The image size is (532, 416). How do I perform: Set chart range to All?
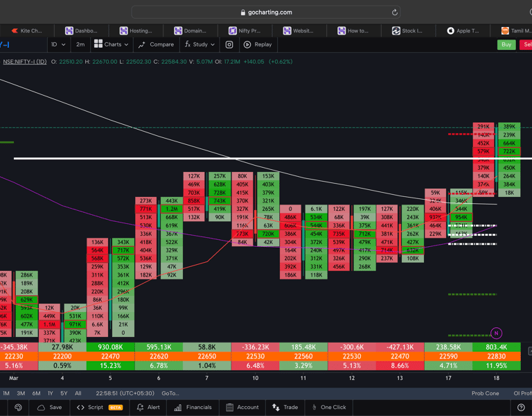coord(78,393)
